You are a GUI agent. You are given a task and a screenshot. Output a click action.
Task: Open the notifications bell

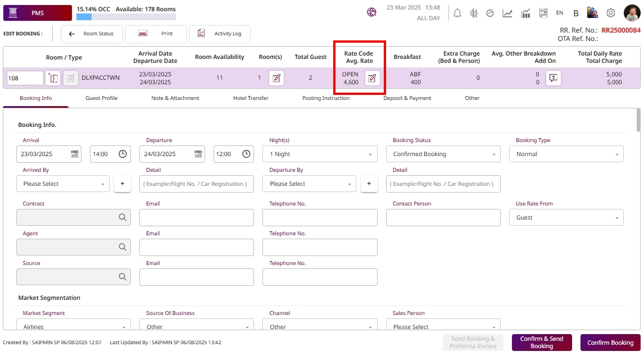[457, 13]
